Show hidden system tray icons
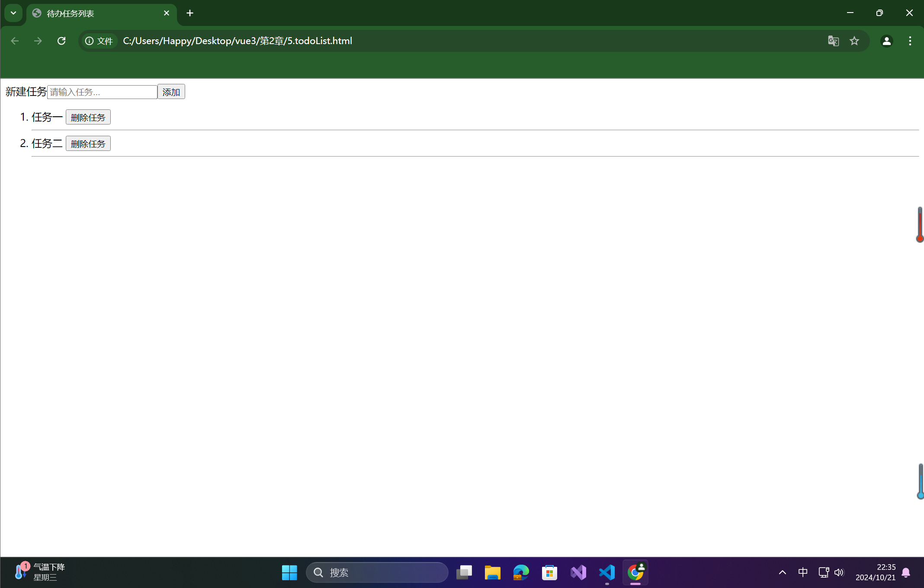 click(x=782, y=572)
